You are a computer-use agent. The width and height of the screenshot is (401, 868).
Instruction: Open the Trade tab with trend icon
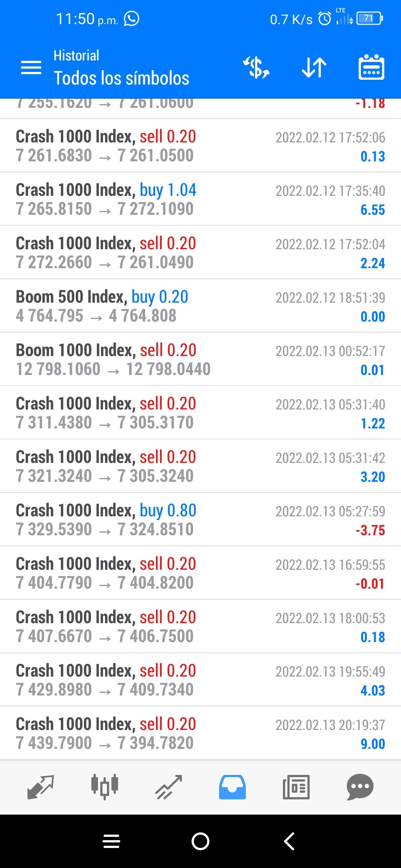coord(169,787)
